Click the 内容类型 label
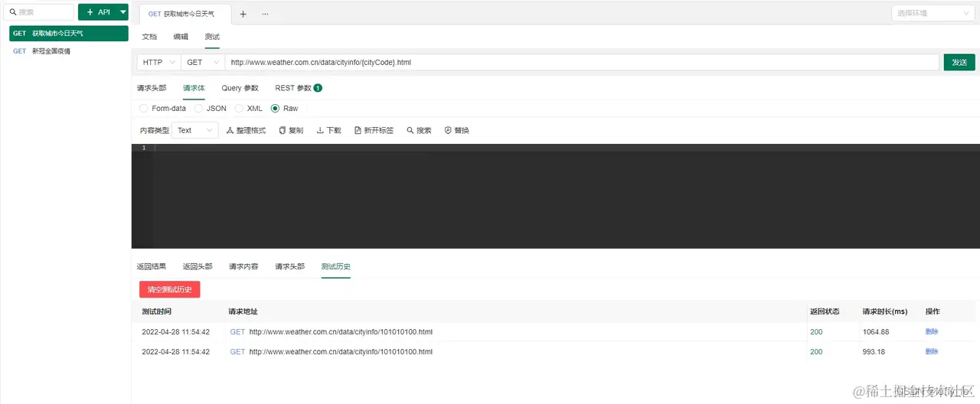 pos(155,131)
